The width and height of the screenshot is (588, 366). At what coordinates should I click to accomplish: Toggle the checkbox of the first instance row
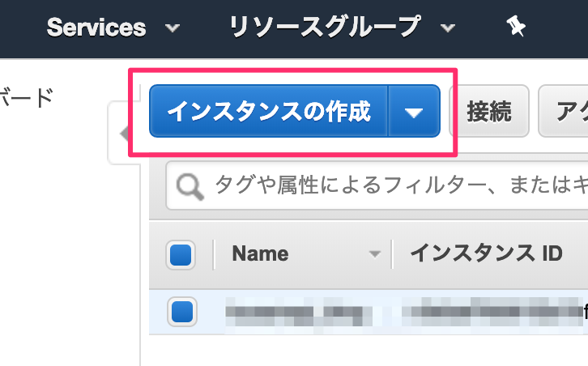182,312
